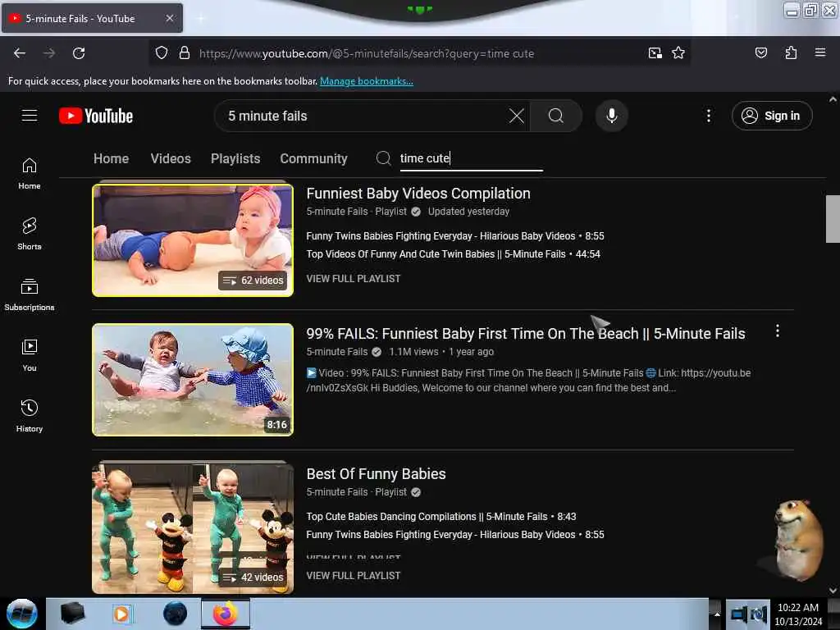Open the media player taskbar icon
This screenshot has height=630, width=840.
[x=121, y=614]
